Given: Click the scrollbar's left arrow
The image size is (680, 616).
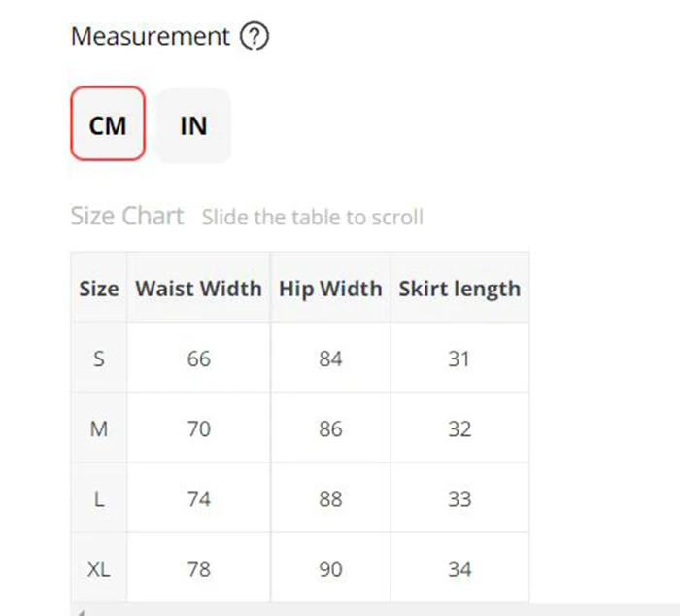Looking at the screenshot, I should pyautogui.click(x=79, y=611).
